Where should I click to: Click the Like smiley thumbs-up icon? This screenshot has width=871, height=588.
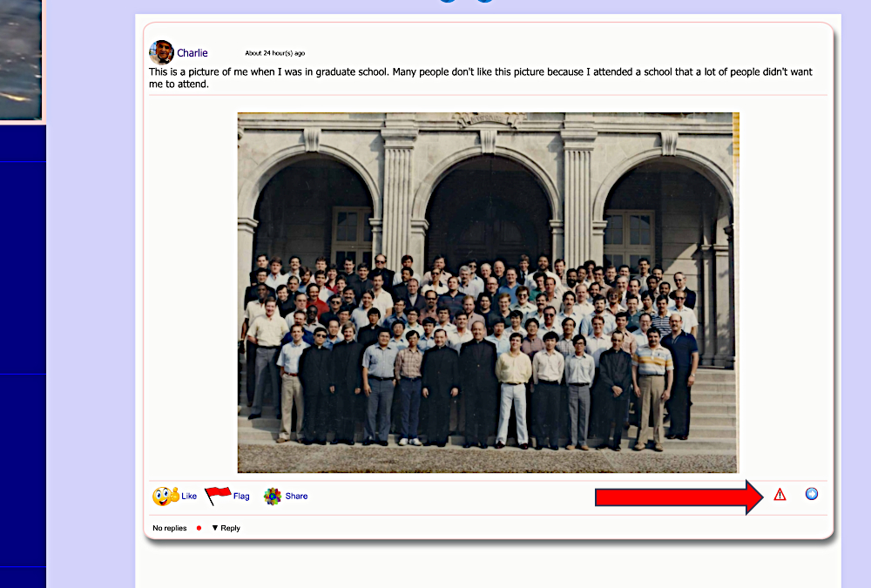tap(165, 497)
